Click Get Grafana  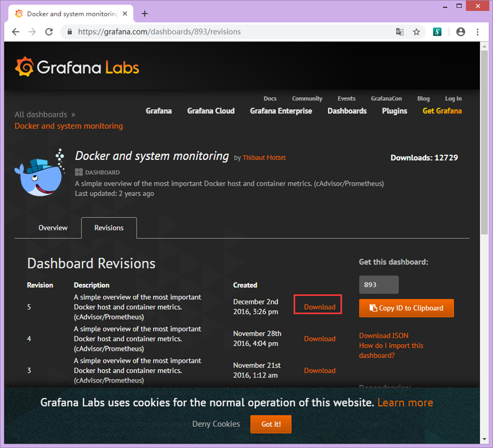(x=442, y=111)
